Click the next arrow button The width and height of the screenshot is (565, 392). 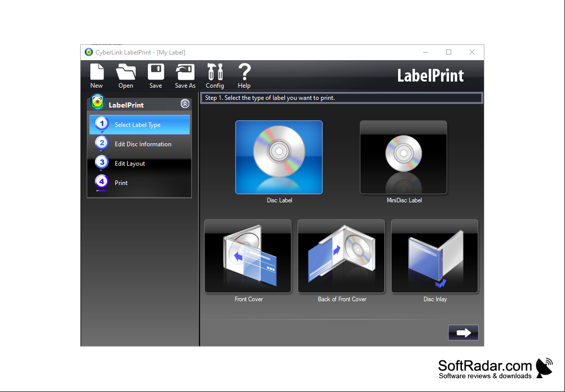(463, 332)
